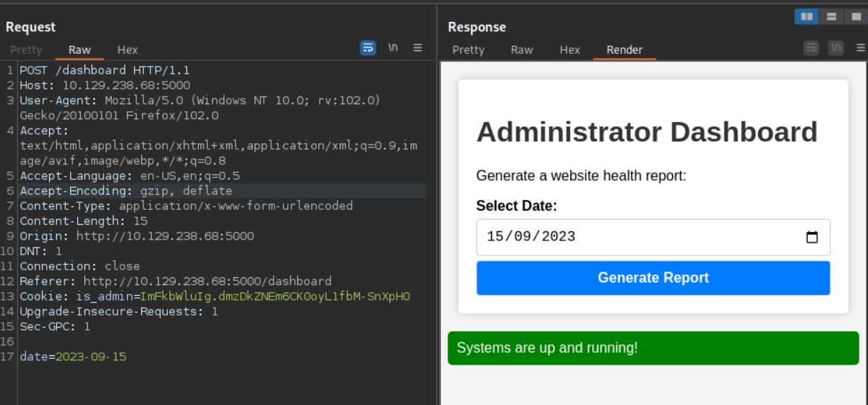Open the Request Hex tab
Viewport: 868px width, 405px height.
click(x=128, y=50)
